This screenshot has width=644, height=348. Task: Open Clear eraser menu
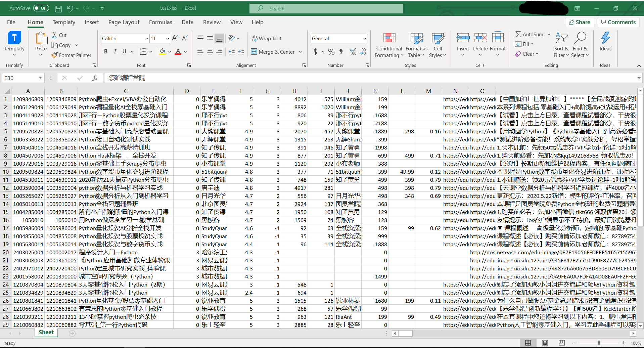526,54
